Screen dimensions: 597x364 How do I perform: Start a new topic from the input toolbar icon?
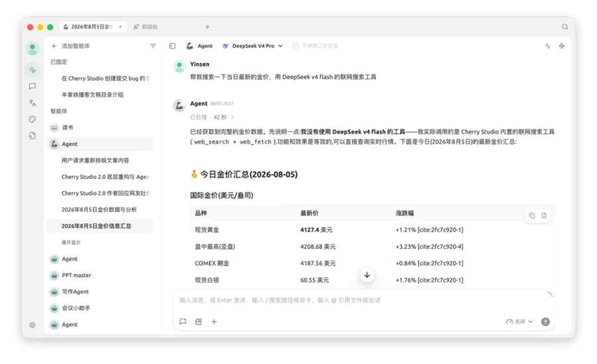(x=183, y=322)
